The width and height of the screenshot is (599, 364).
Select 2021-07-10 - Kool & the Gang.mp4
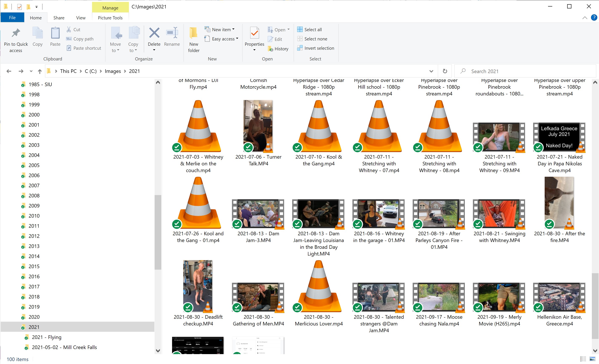(x=318, y=134)
